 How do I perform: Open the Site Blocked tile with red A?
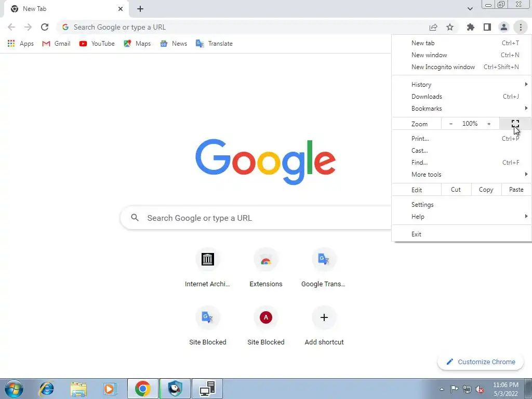(265, 326)
